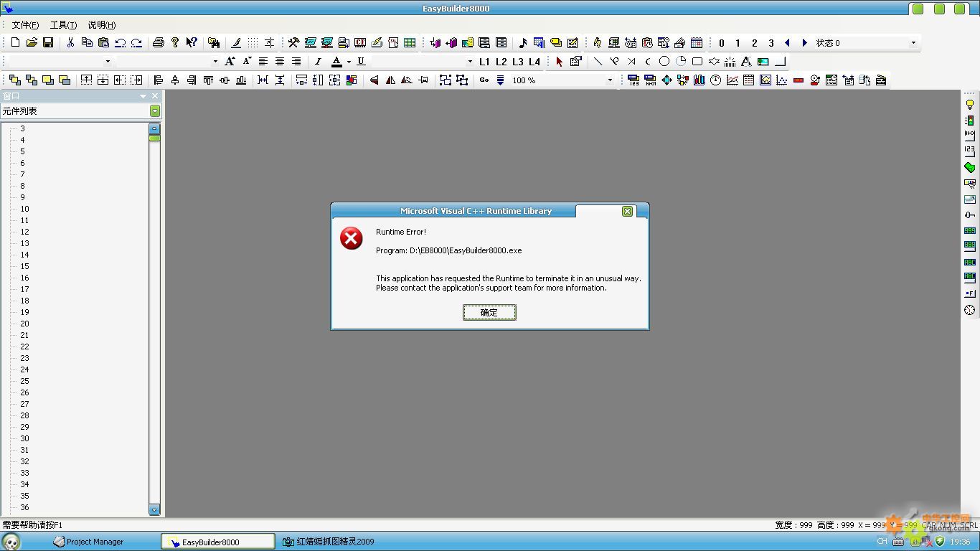Select the arc drawing tool
The height and width of the screenshot is (551, 980).
click(648, 62)
